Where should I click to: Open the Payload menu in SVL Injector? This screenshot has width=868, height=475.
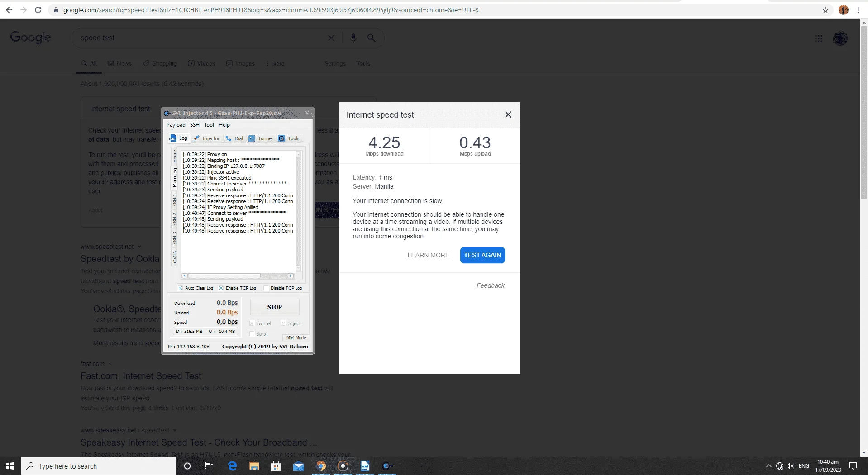point(176,125)
